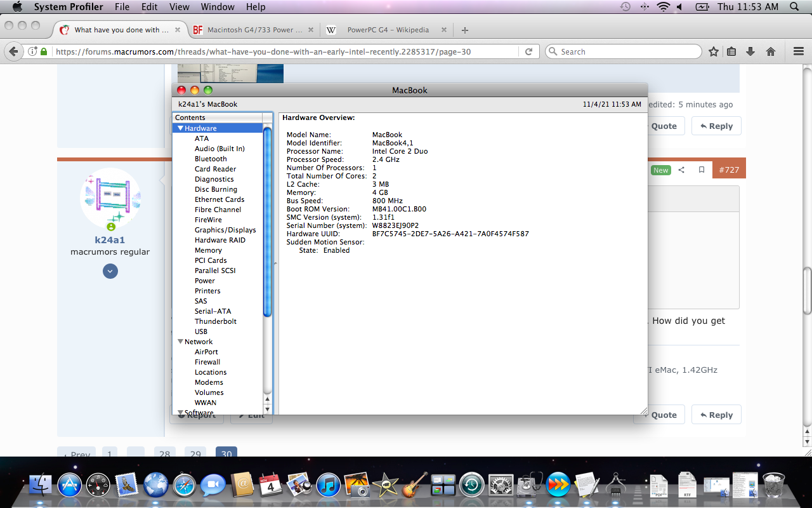
Task: Launch iMovie star icon in Dock
Action: click(386, 485)
